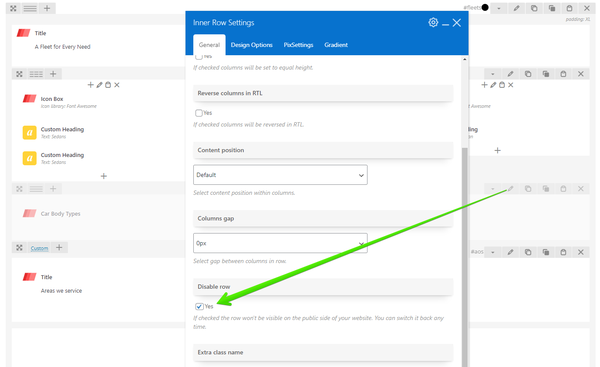The image size is (600, 367).
Task: Switch to the Design Options tab
Action: coord(251,45)
